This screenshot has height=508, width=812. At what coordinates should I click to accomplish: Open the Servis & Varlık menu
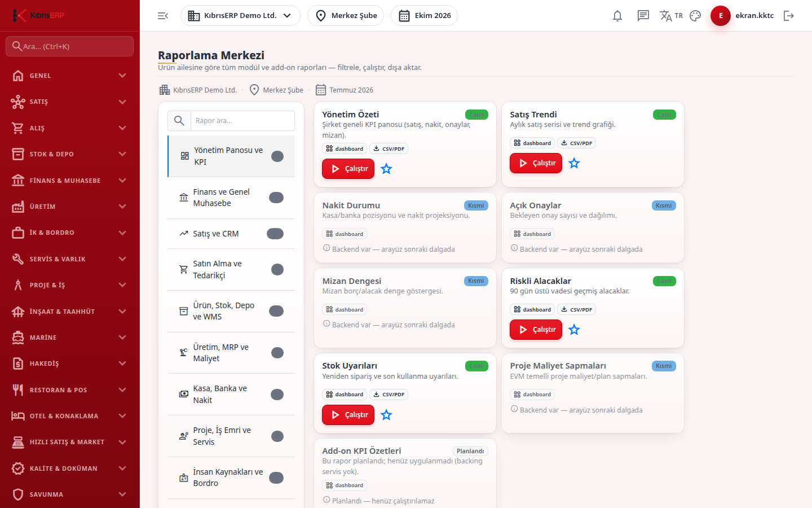point(70,259)
